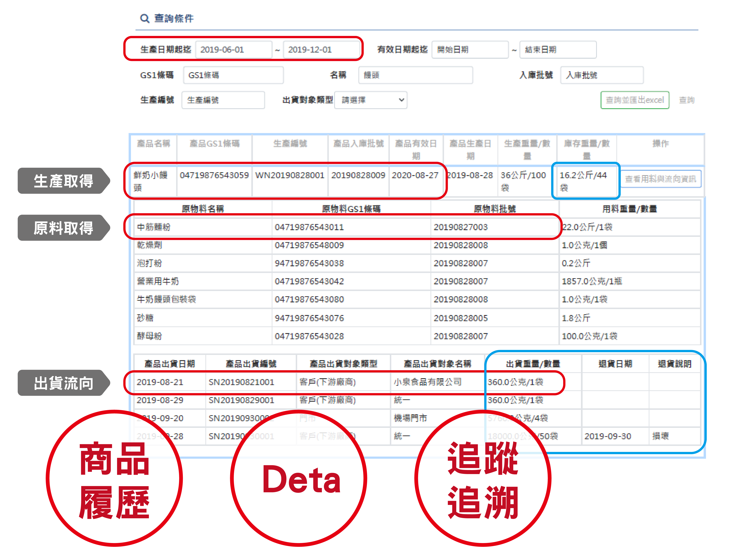Screen dimensions: 730x560
Task: Open the 出貨對象類型 dropdown
Action: coord(371,100)
